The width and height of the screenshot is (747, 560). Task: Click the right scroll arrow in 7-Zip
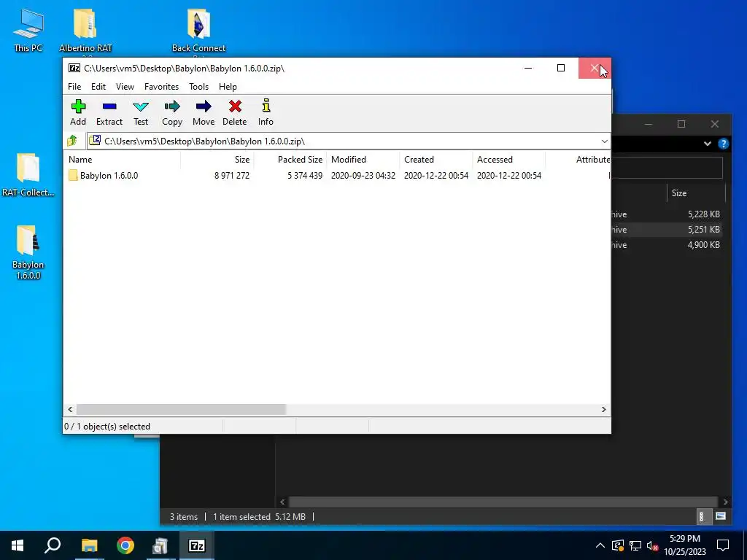click(603, 410)
